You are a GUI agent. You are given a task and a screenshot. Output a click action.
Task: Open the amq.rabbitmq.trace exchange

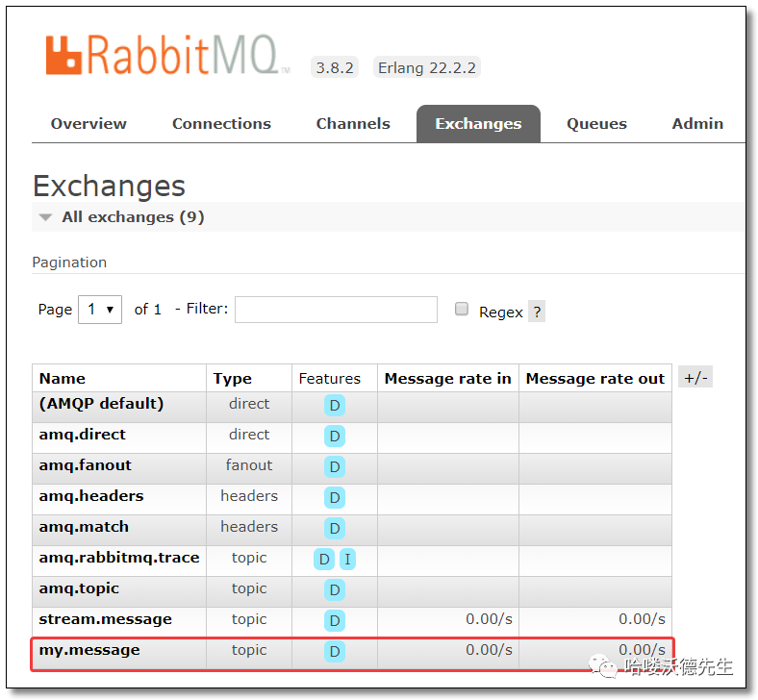119,558
